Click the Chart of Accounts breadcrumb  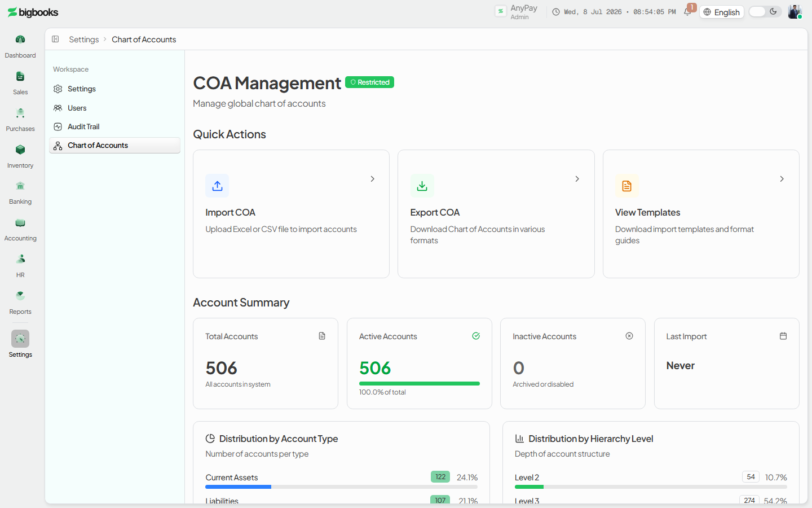pos(144,40)
